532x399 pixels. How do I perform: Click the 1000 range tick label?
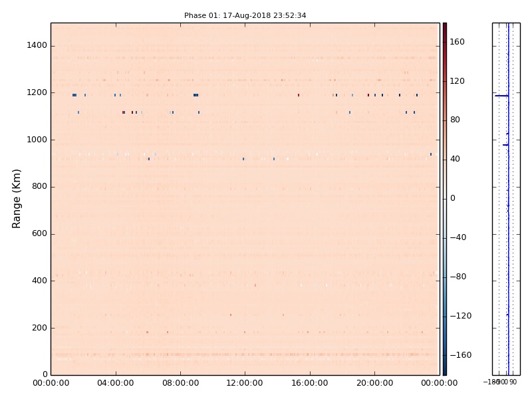37,140
